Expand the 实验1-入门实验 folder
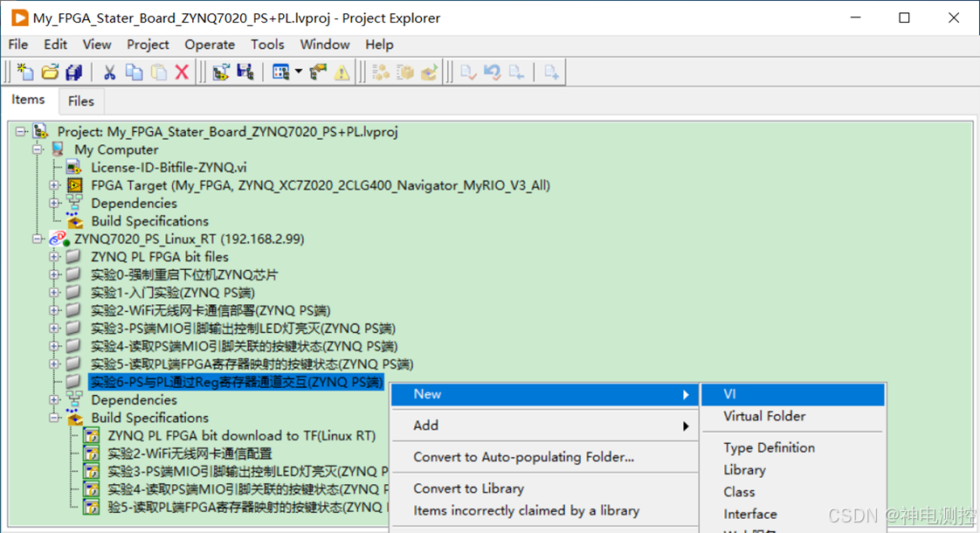The height and width of the screenshot is (533, 980). [x=54, y=292]
